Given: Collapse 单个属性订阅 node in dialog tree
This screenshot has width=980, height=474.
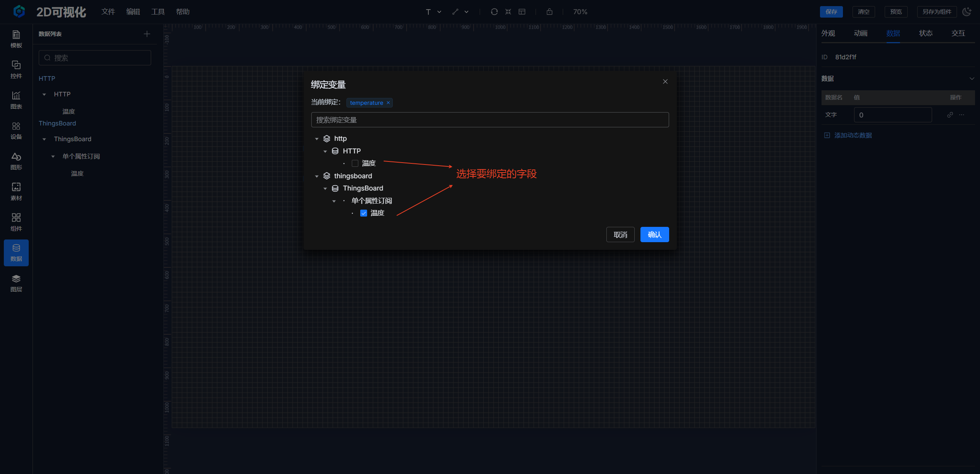Looking at the screenshot, I should pos(334,201).
